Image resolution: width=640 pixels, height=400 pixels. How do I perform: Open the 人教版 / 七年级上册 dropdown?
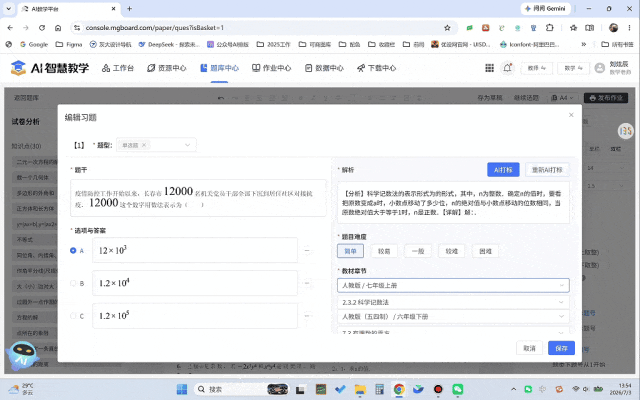coord(453,285)
